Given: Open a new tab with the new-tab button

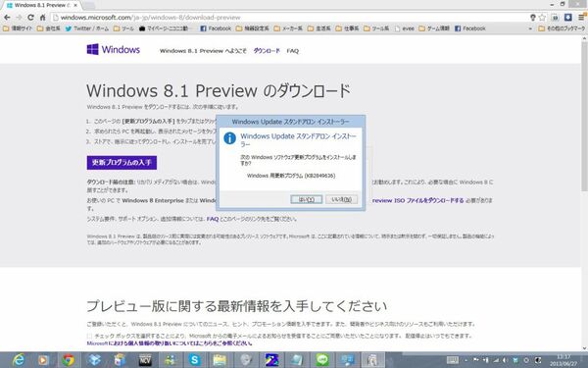Looking at the screenshot, I should pos(88,5).
